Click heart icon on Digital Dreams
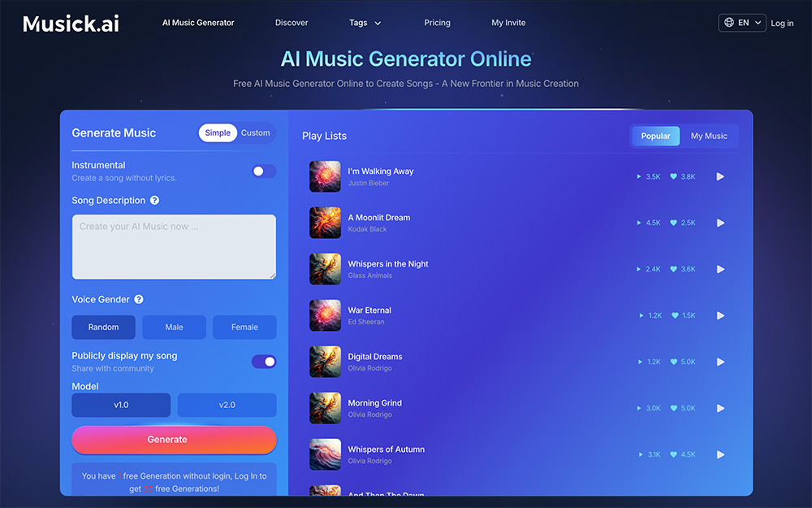The height and width of the screenshot is (508, 812). (x=673, y=362)
